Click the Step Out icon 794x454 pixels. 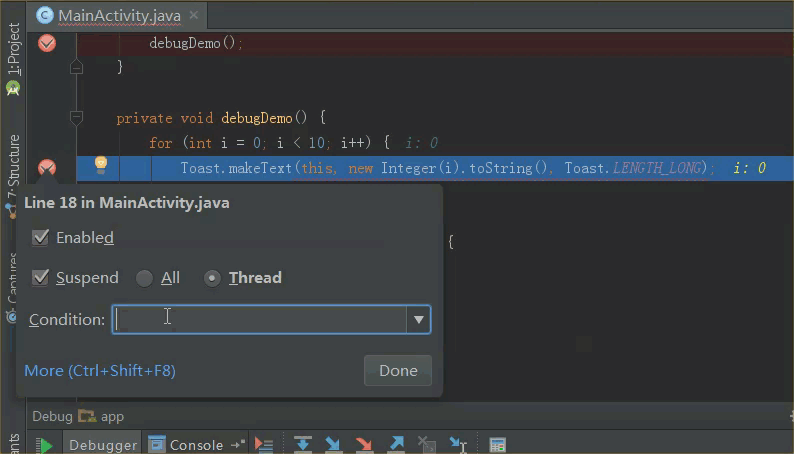click(x=396, y=444)
